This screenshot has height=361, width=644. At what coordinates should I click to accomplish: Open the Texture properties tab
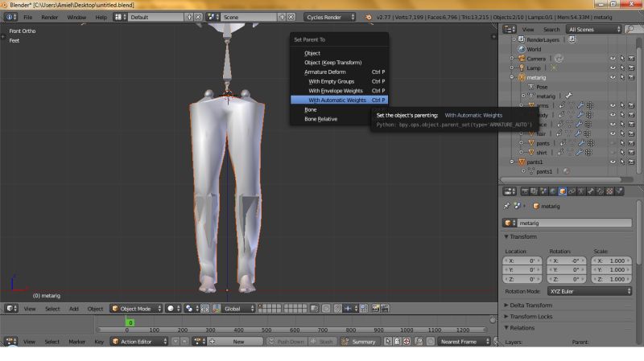pos(610,191)
